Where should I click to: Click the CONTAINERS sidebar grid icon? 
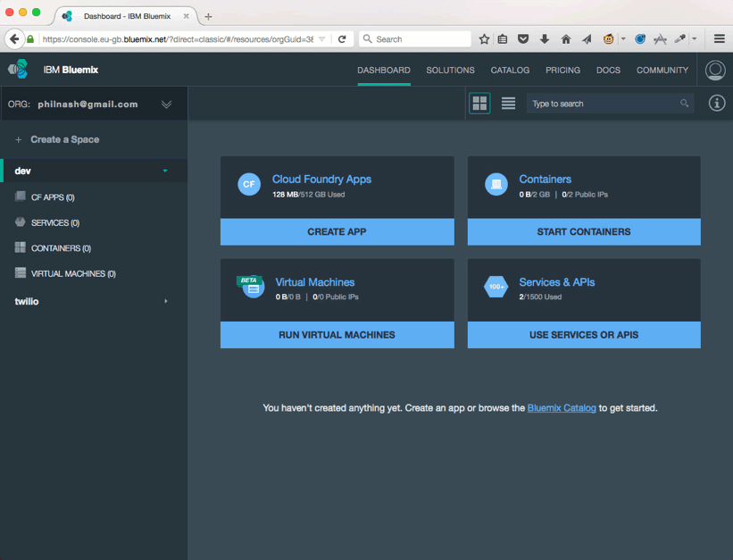21,247
